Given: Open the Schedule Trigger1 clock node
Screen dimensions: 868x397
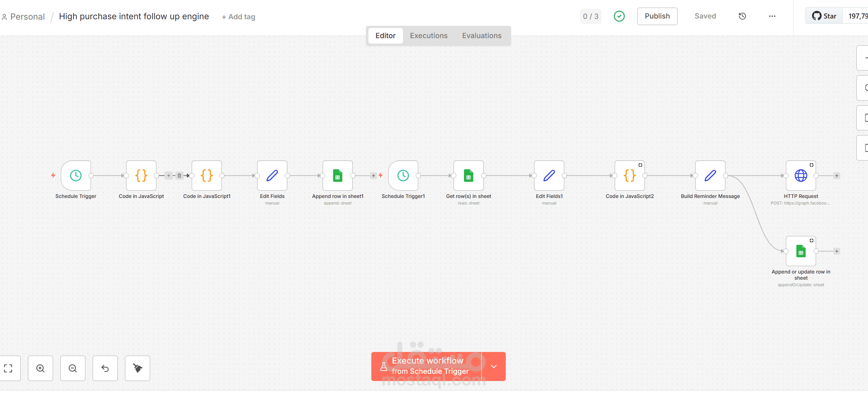Looking at the screenshot, I should pyautogui.click(x=403, y=175).
